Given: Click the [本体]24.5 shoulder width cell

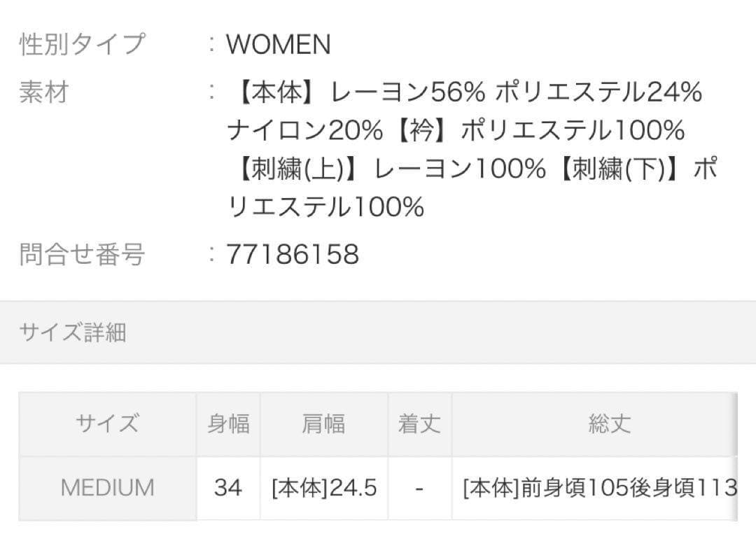Looking at the screenshot, I should pyautogui.click(x=323, y=488).
